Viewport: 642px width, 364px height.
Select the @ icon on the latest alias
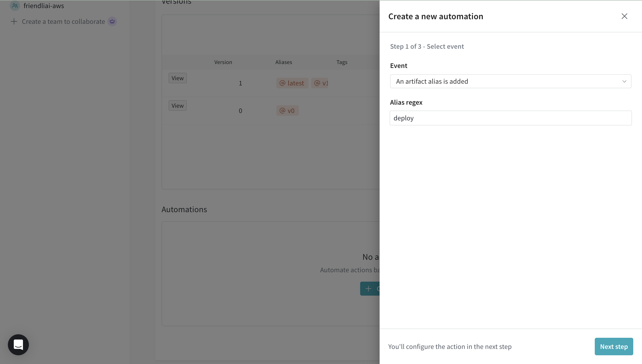coord(282,83)
